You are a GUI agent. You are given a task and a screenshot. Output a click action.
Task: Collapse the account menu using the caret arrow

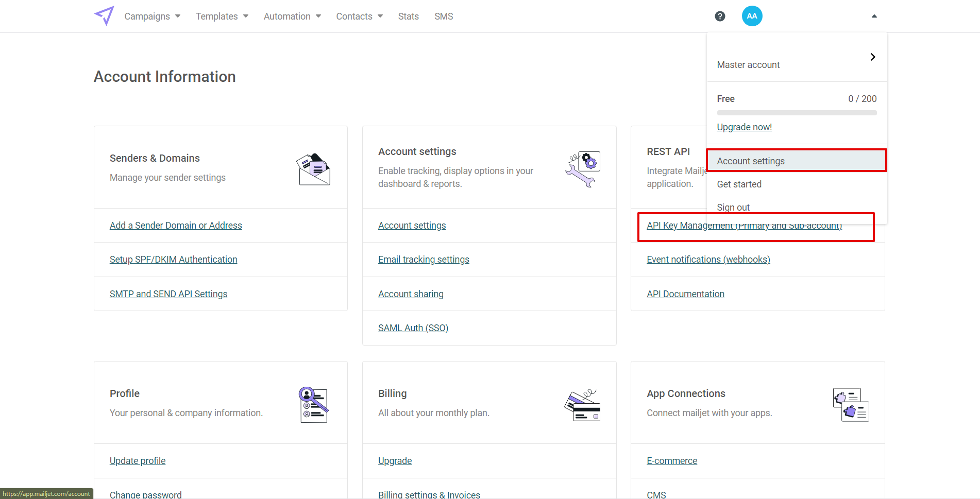pyautogui.click(x=874, y=16)
